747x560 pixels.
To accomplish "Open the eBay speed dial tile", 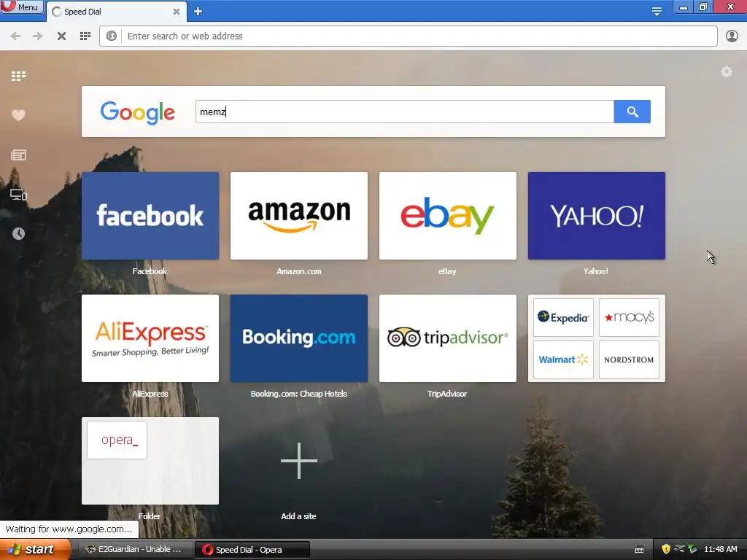I will (x=448, y=216).
